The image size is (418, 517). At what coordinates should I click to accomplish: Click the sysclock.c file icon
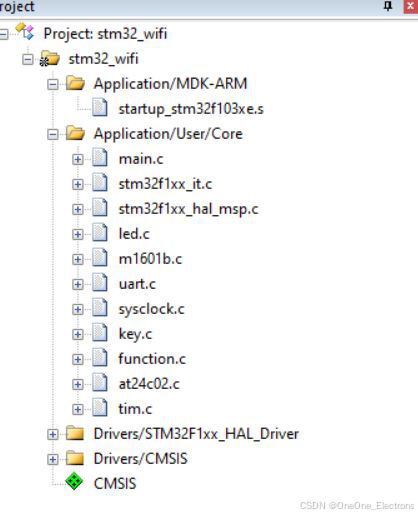(x=100, y=308)
